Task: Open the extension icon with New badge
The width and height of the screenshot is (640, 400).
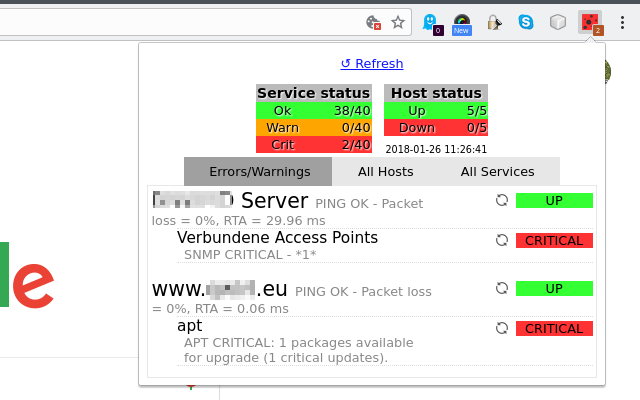Action: 462,24
